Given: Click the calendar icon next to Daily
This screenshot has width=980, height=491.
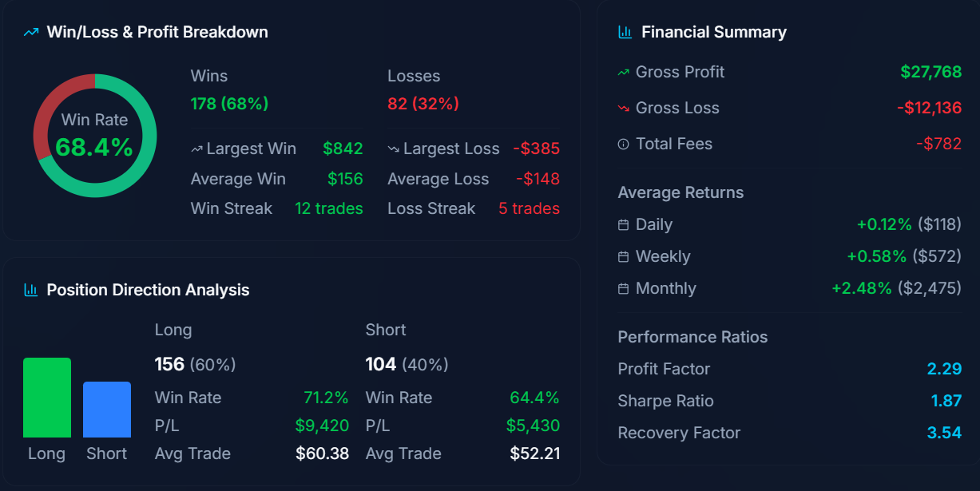Looking at the screenshot, I should coord(624,225).
